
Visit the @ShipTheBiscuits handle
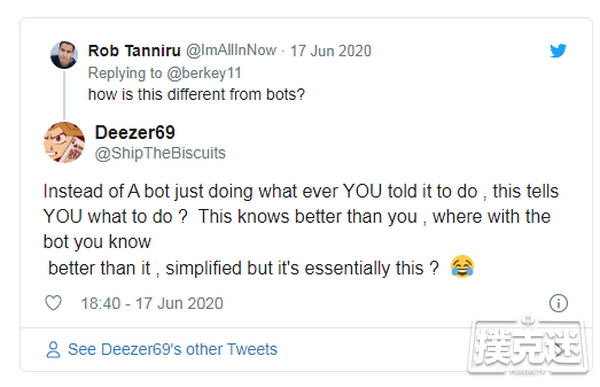(160, 153)
